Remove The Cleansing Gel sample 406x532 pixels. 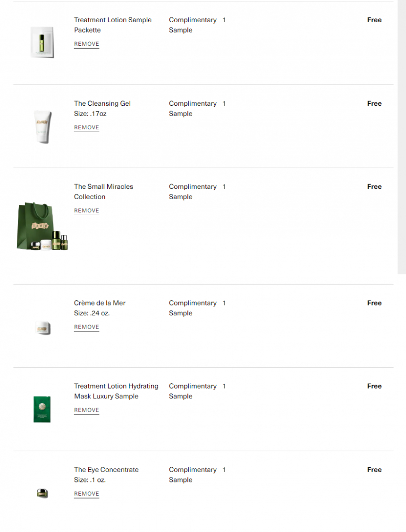(x=86, y=127)
